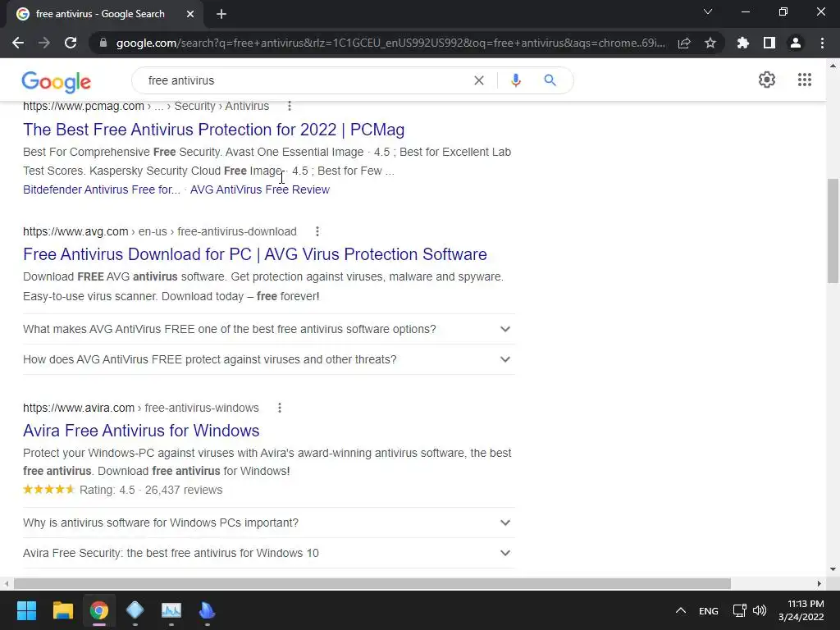Screen dimensions: 840x630
Task: Close the free antivirus tab
Action: [x=190, y=14]
